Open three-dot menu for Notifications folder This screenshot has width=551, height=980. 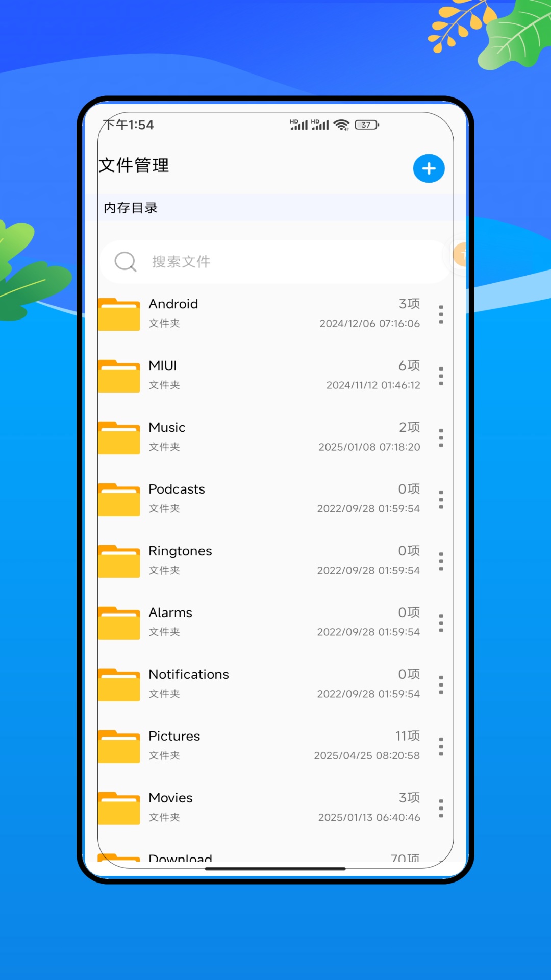pos(441,685)
